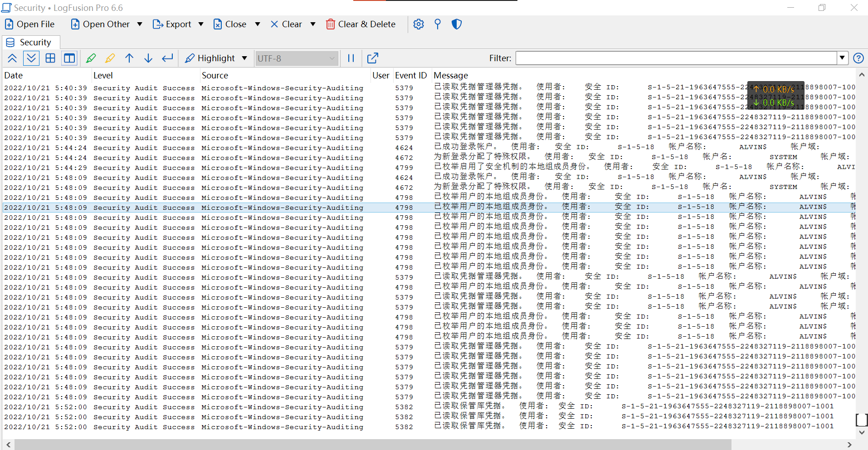Toggle the column layout icon
The height and width of the screenshot is (450, 868).
69,58
